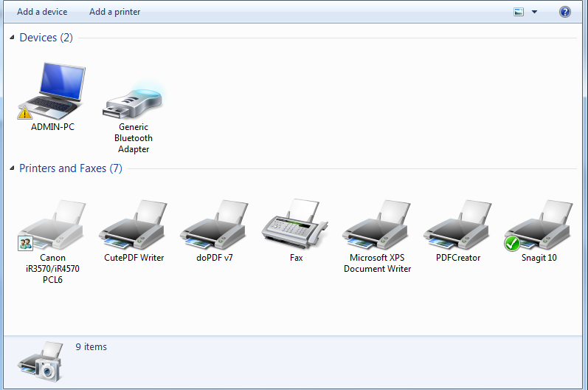Click the 9 items status text

tap(91, 346)
